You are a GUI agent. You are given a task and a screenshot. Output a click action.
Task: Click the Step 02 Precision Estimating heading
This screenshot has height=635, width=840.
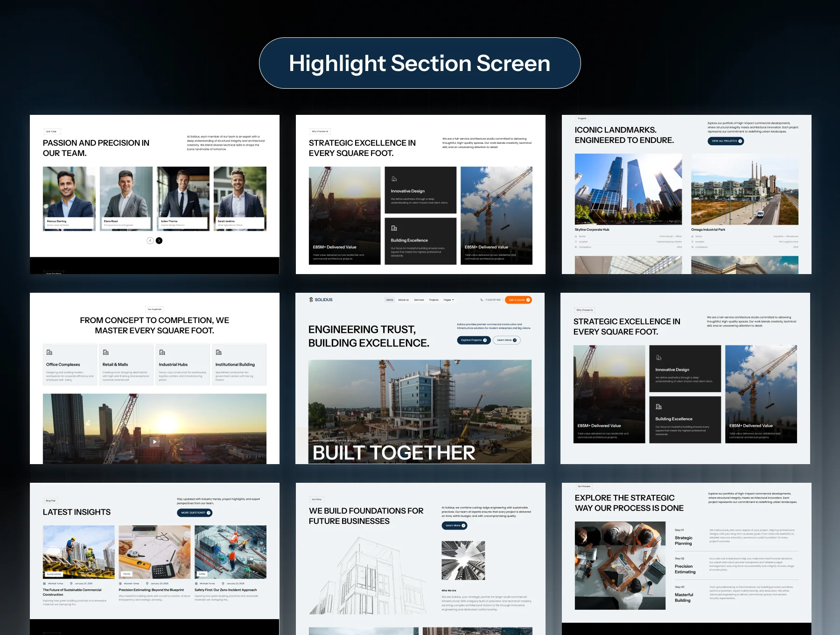pos(685,569)
